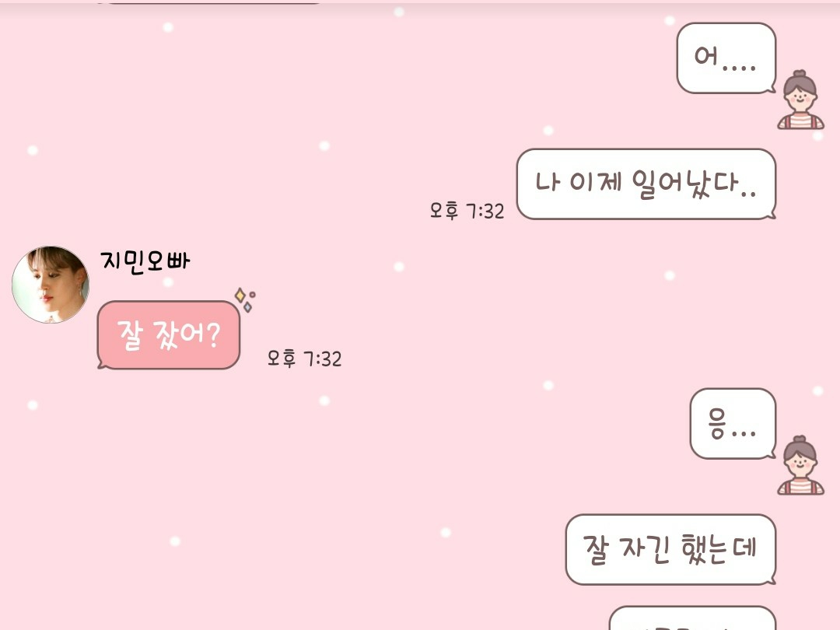Click the tail of the 잘 잤어? bubble
Screen dimensions: 840x630
pyautogui.click(x=100, y=366)
